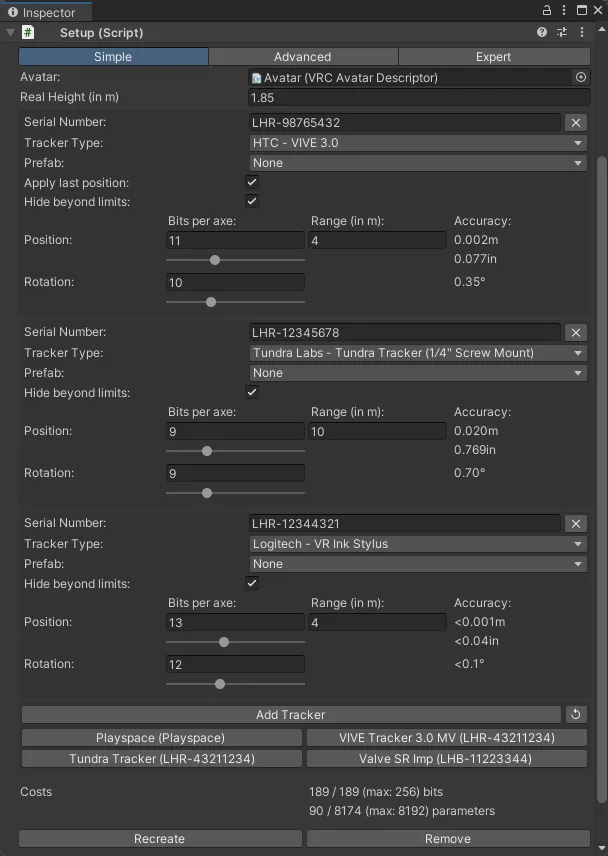Open the Setup script component context menu

pyautogui.click(x=582, y=32)
